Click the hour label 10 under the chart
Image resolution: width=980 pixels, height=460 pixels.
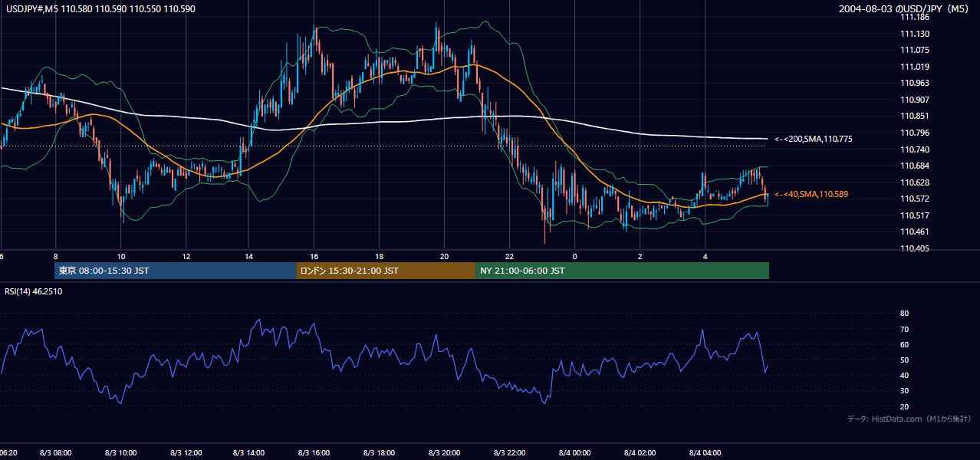120,256
